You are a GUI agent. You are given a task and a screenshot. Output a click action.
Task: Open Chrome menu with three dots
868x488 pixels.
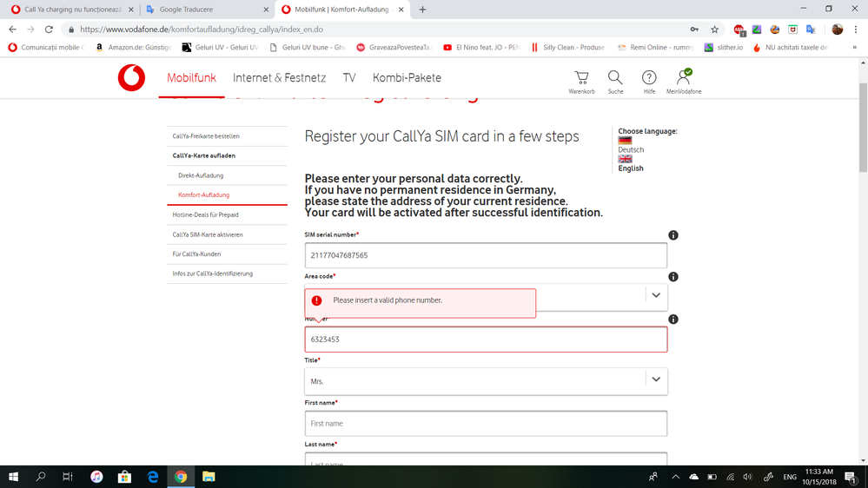pos(856,30)
